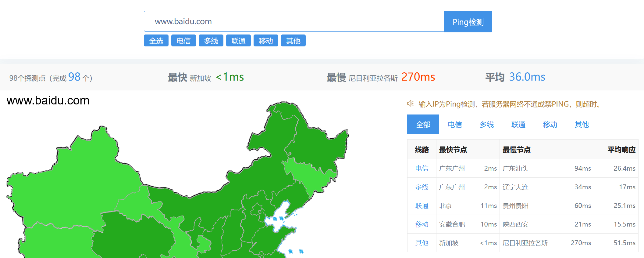The width and height of the screenshot is (644, 258).
Task: Switch to the 其他 tab above the table
Action: point(582,124)
